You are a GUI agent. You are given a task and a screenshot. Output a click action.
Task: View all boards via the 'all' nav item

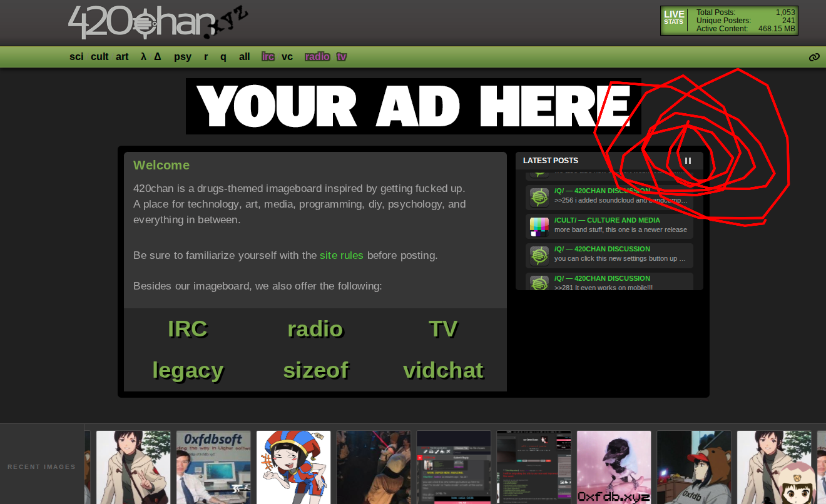[244, 57]
